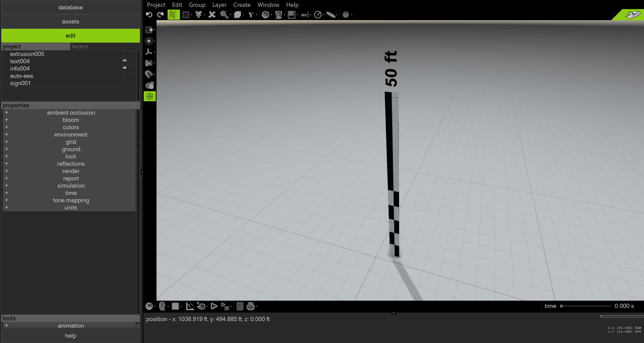Screen dimensions: 644x343
Task: Click the help button at bottom
Action: [x=70, y=336]
